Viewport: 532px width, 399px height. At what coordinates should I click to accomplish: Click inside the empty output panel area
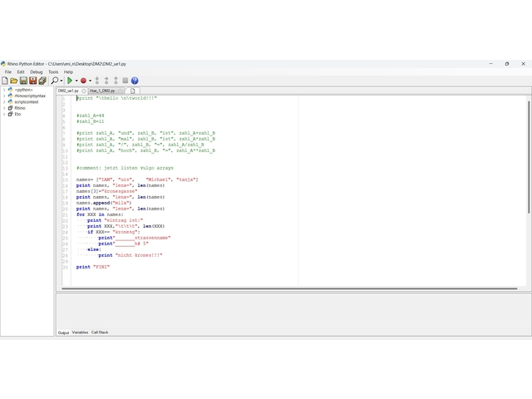(x=293, y=311)
